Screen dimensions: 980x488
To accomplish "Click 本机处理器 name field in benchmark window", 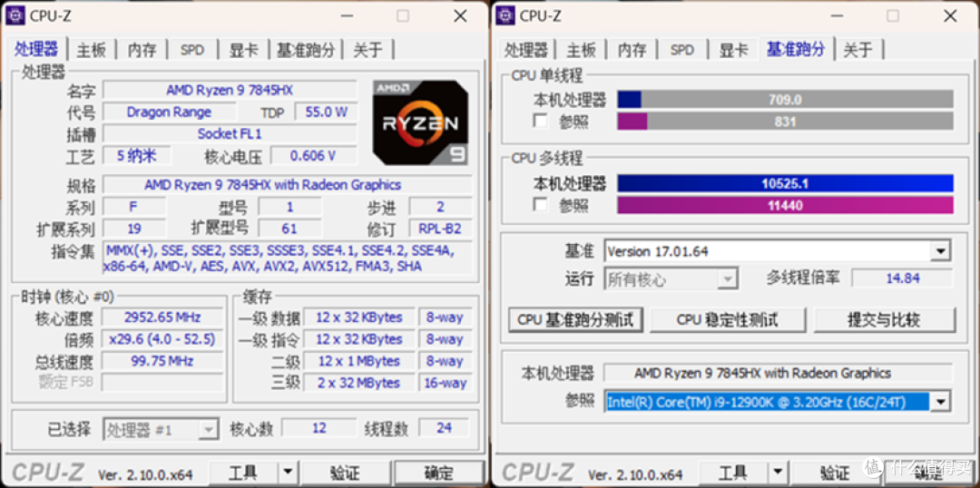I will click(x=778, y=373).
